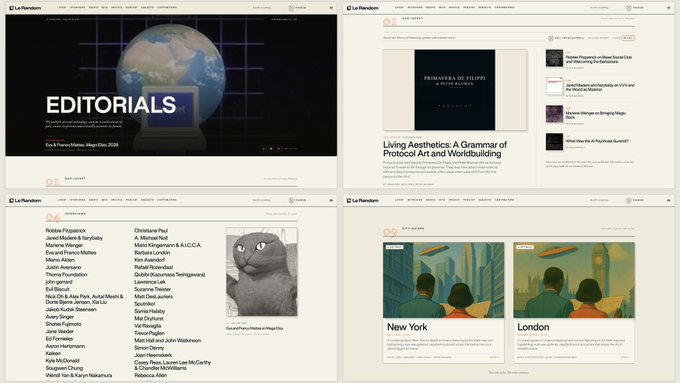Open the Thoma Foundation interview
Screen dimensions: 680x383
[66, 275]
